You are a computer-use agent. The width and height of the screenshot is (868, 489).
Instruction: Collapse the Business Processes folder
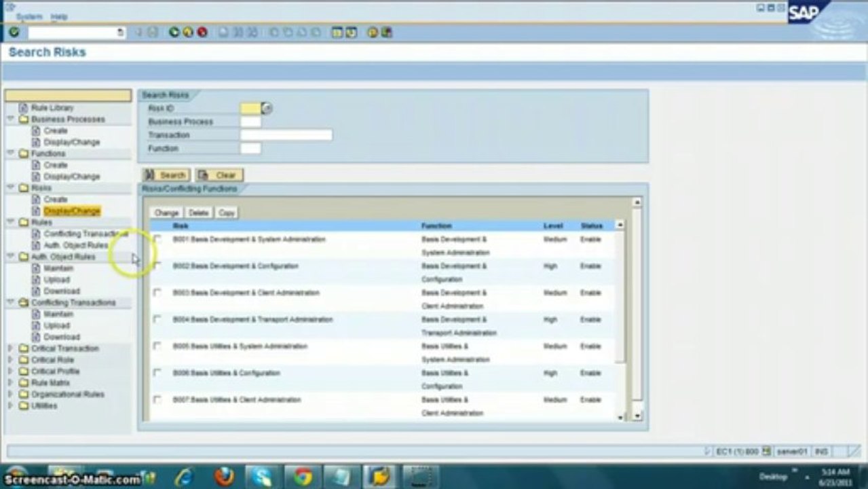(x=10, y=119)
